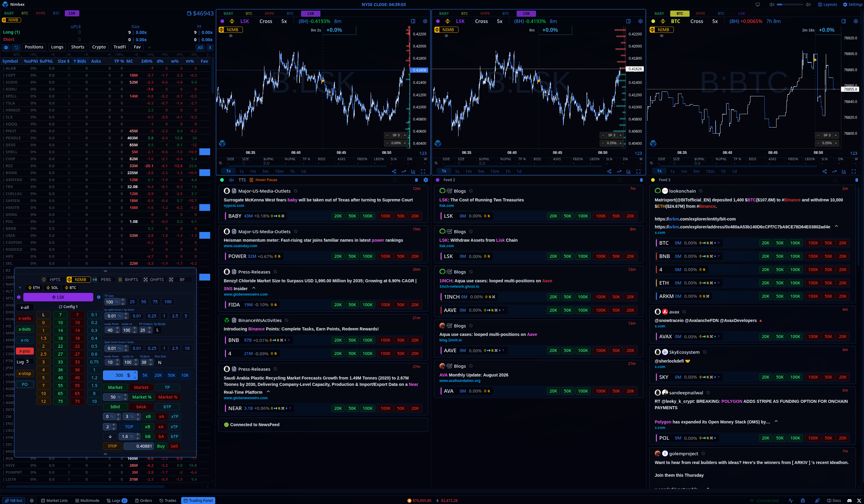Click the STOP price field 0.40881
This screenshot has width=864, height=504.
click(138, 446)
